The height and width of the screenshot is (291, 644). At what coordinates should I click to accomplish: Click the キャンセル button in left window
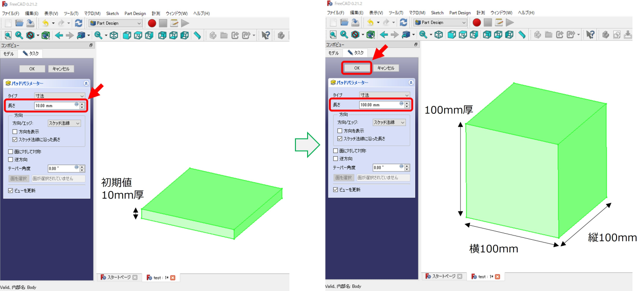pyautogui.click(x=61, y=69)
